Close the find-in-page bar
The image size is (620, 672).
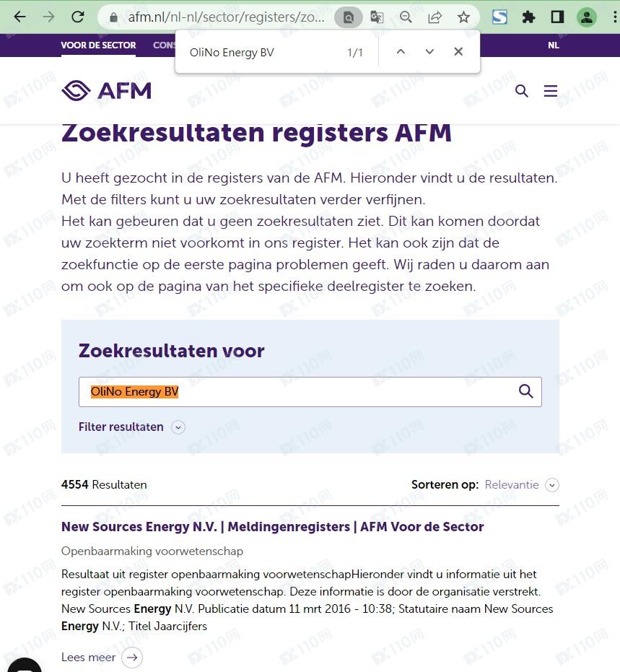coord(458,52)
